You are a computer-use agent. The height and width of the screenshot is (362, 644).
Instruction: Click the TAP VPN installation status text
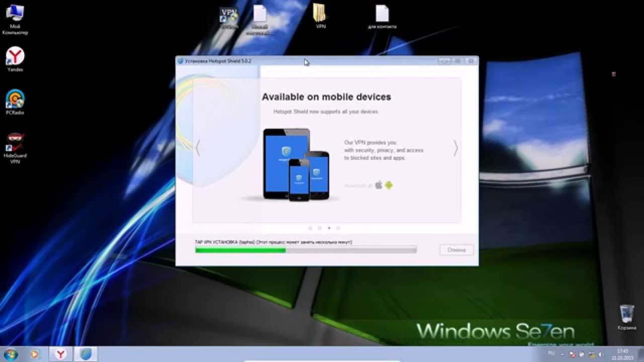(274, 242)
